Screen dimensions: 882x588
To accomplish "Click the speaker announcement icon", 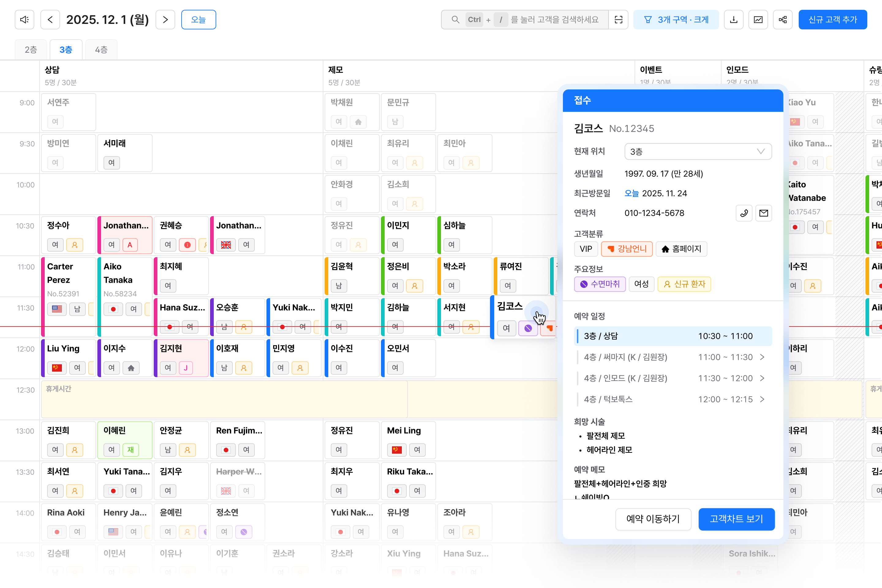I will 24,20.
